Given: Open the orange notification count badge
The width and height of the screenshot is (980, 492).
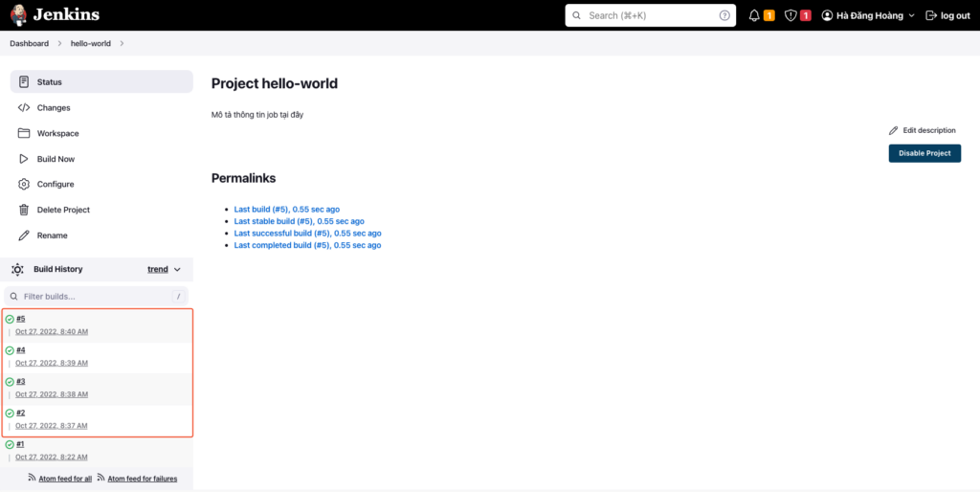Looking at the screenshot, I should click(769, 15).
